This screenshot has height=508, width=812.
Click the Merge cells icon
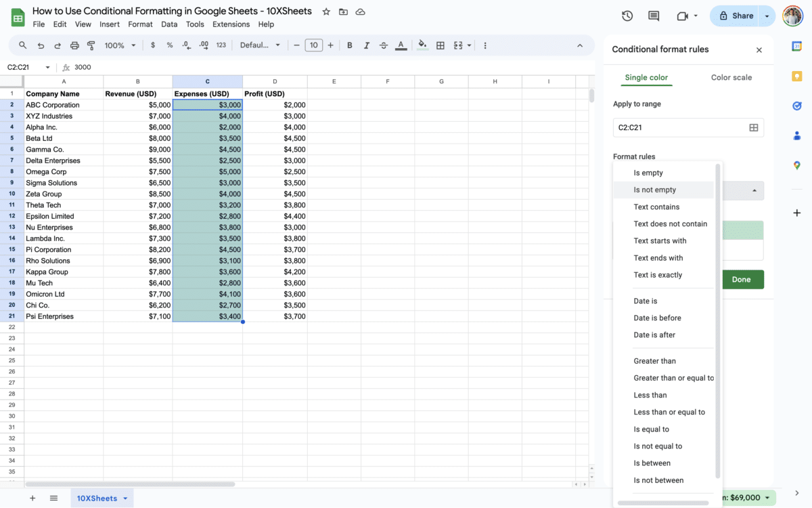pyautogui.click(x=457, y=45)
